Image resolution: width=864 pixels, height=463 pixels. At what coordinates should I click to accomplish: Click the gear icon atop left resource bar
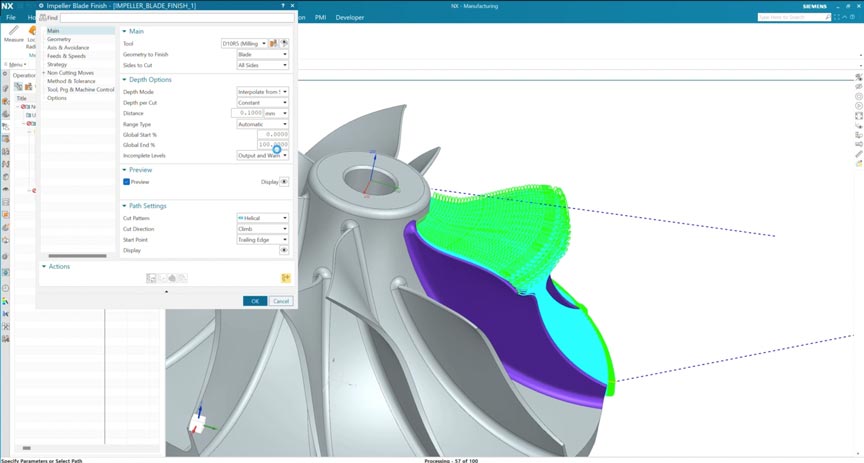[6, 74]
